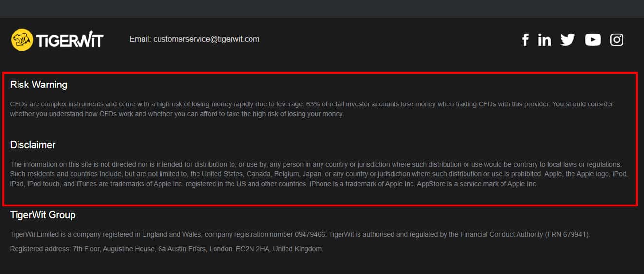Open the LinkedIn social icon

pos(544,40)
